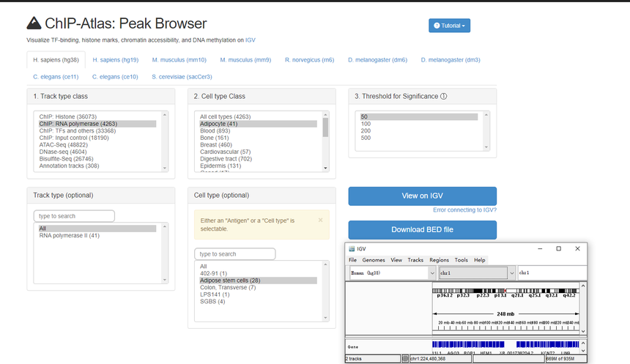Select 'ChIP: Histone (36073)' track class
Image resolution: width=630 pixels, height=364 pixels.
click(x=97, y=117)
